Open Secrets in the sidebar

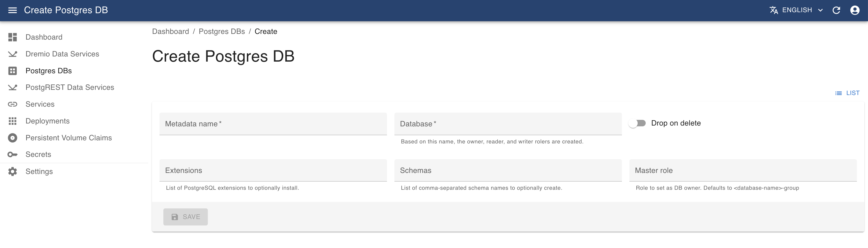tap(74, 155)
